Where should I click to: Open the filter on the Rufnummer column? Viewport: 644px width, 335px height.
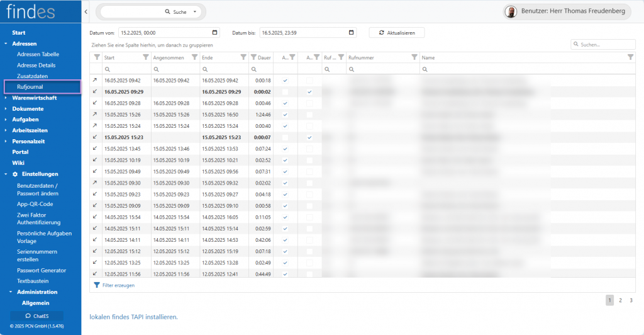[414, 57]
